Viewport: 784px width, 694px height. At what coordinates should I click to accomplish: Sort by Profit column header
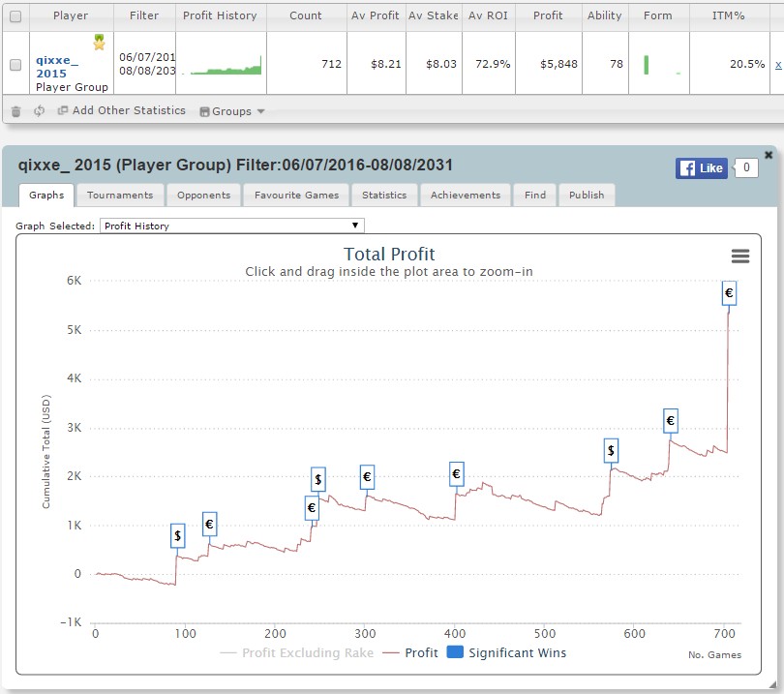tap(548, 15)
